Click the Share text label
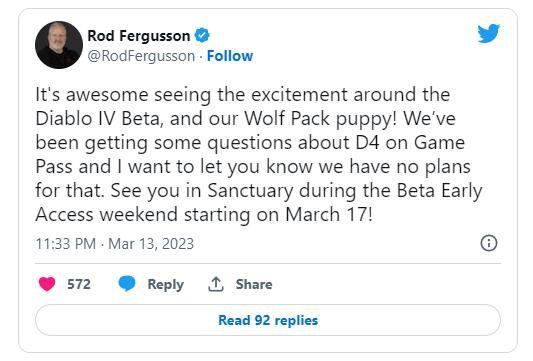This screenshot has width=533, height=361. pos(254,284)
